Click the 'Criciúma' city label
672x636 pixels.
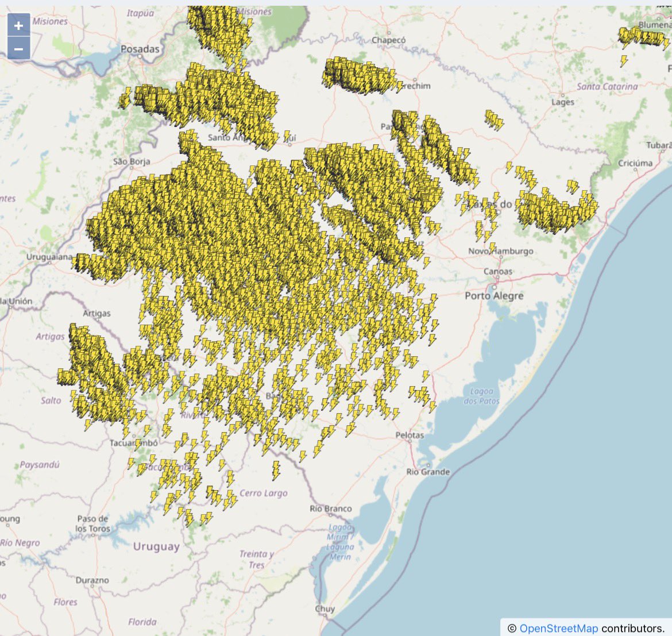pyautogui.click(x=635, y=163)
